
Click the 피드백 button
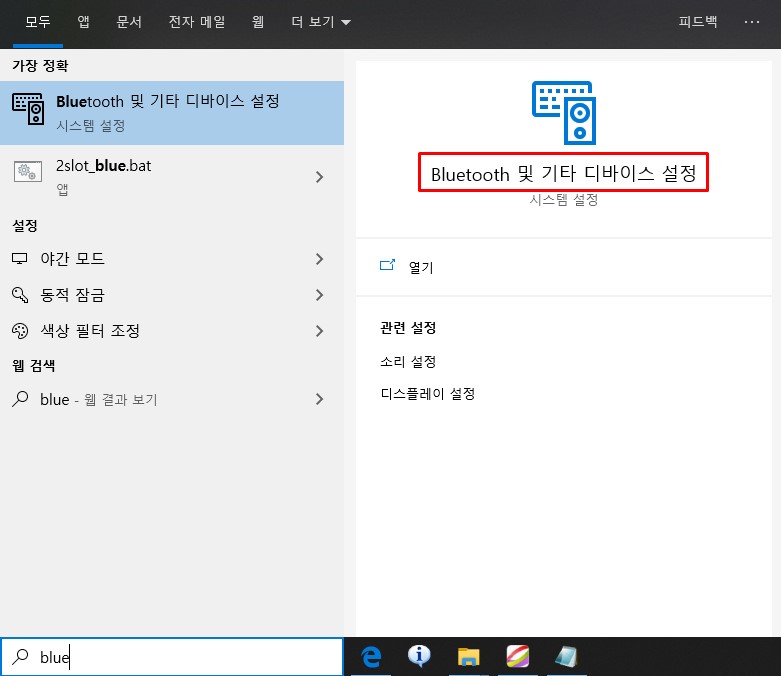[x=697, y=21]
